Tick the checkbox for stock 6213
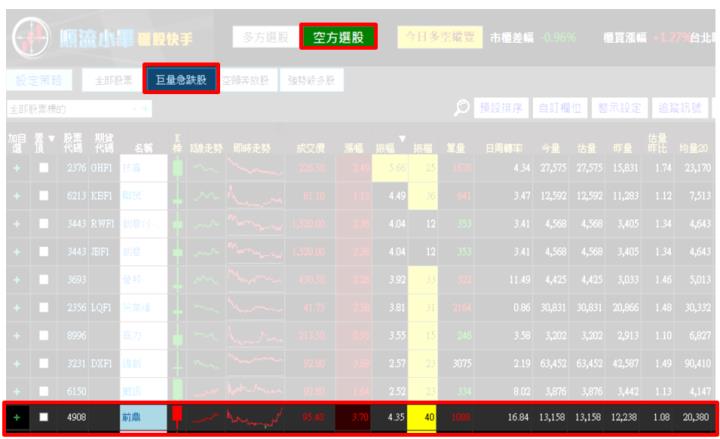 point(44,196)
